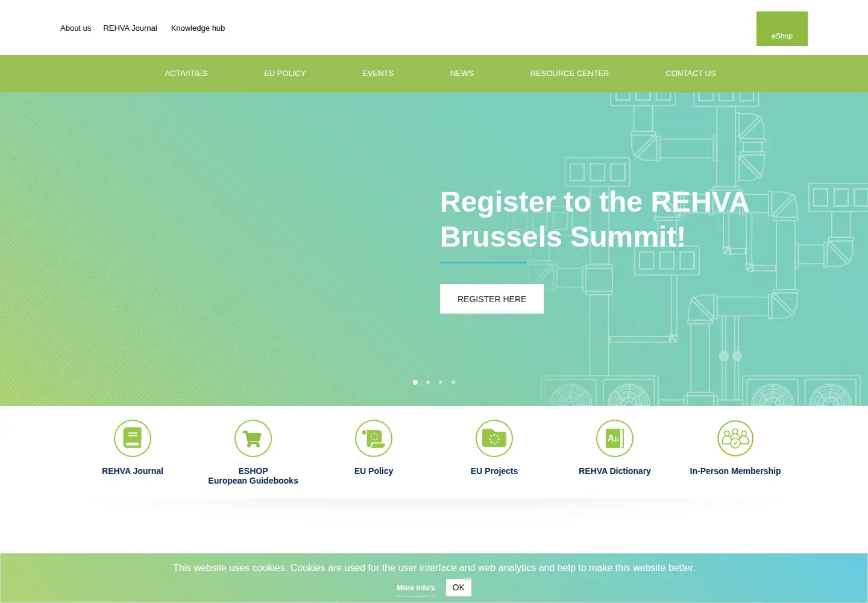
Task: Go to the Events menu
Action: 378,74
